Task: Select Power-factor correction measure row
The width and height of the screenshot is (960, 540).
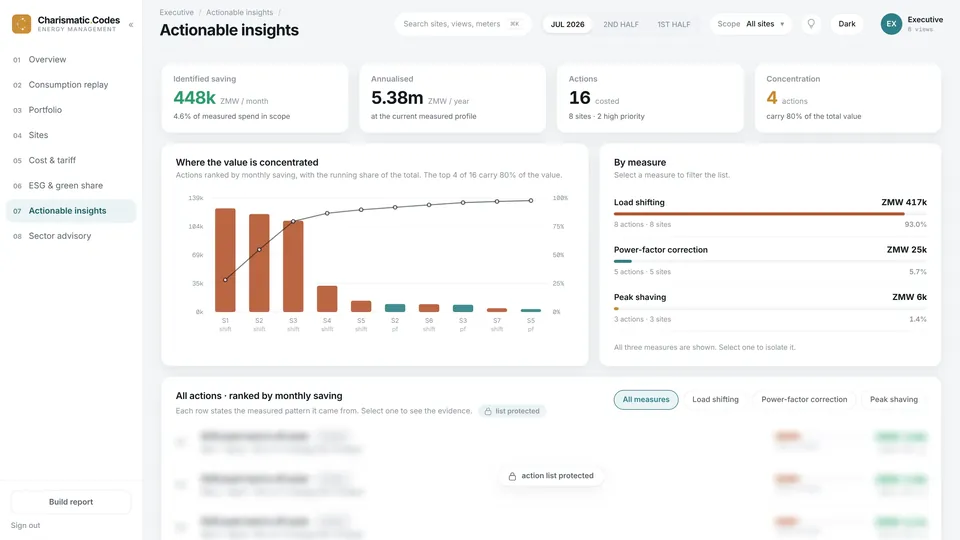Action: click(x=770, y=261)
